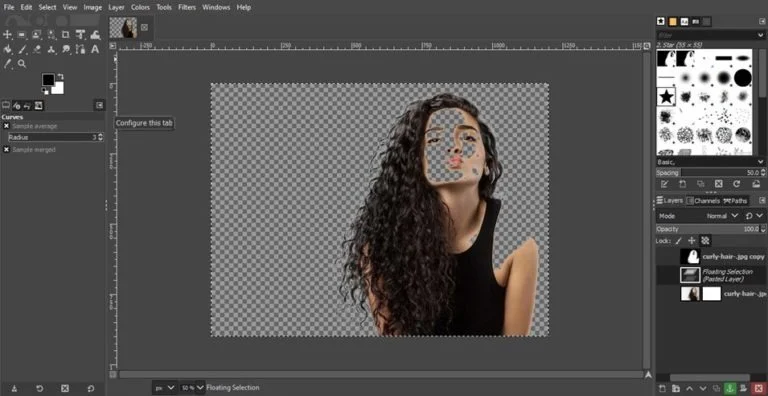Select the Color Picker tool
This screenshot has height=396, width=768.
click(7, 64)
